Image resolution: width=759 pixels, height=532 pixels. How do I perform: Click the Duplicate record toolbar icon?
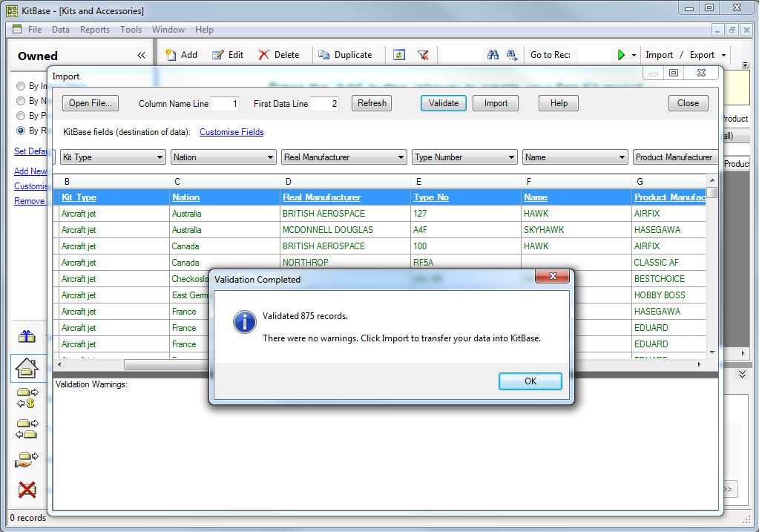[x=323, y=55]
